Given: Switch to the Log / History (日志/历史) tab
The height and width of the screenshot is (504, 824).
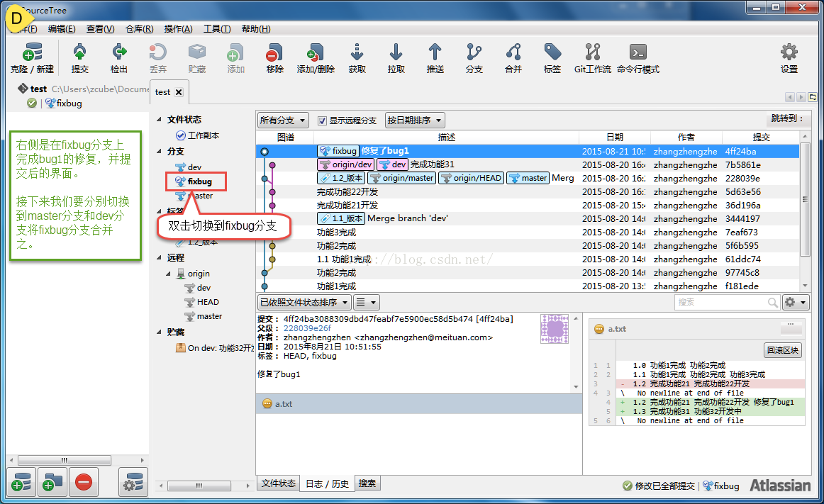Looking at the screenshot, I should [x=328, y=483].
